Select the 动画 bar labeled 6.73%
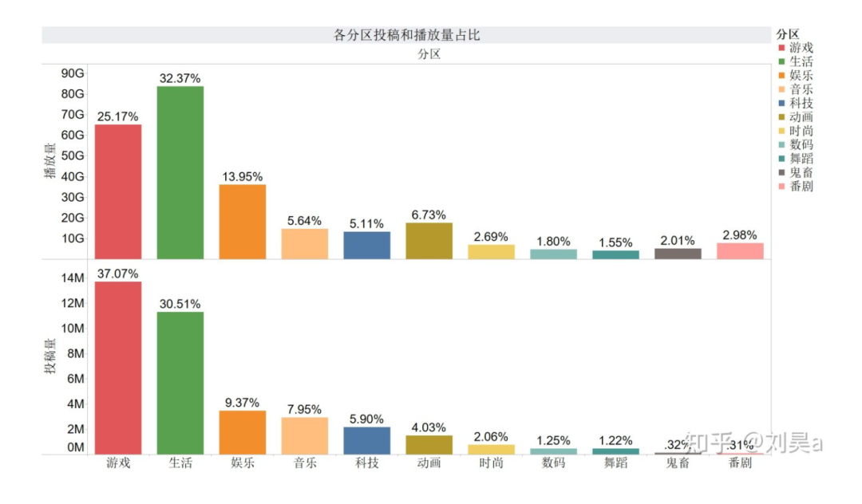862x504 pixels. [429, 240]
